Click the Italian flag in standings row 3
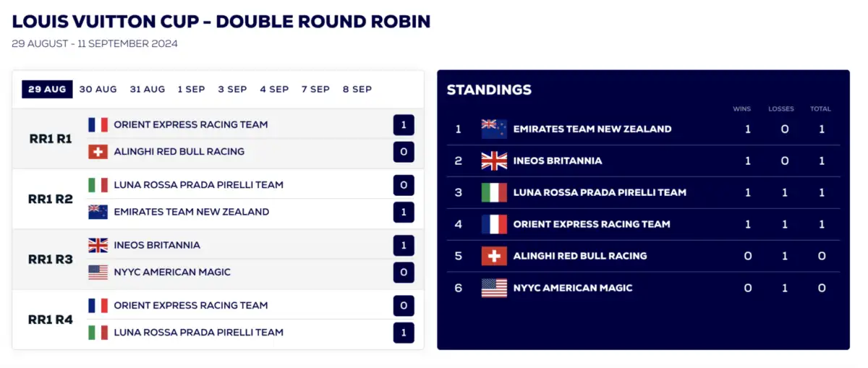Screen dimensions: 868x368 [x=494, y=192]
